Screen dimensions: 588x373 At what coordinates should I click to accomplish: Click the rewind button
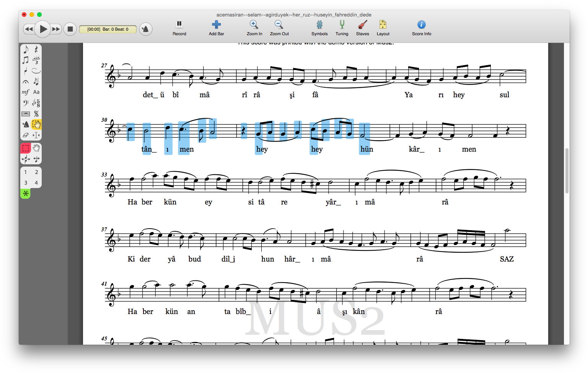pyautogui.click(x=29, y=29)
